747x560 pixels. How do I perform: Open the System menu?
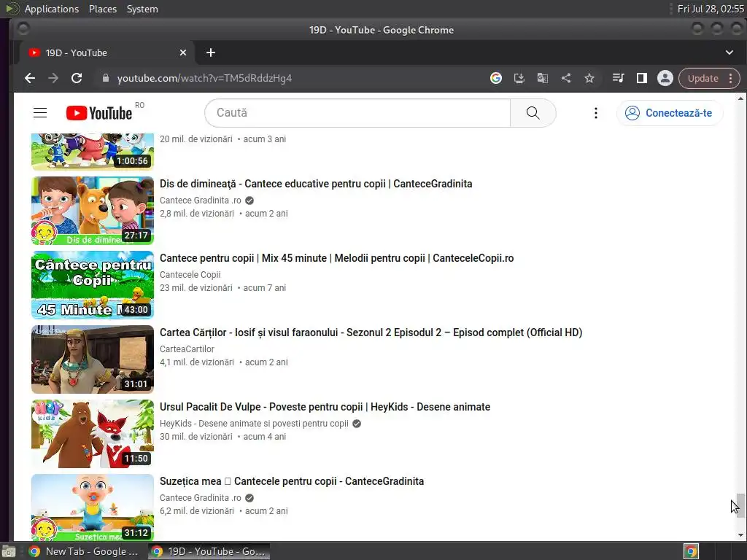(x=142, y=9)
